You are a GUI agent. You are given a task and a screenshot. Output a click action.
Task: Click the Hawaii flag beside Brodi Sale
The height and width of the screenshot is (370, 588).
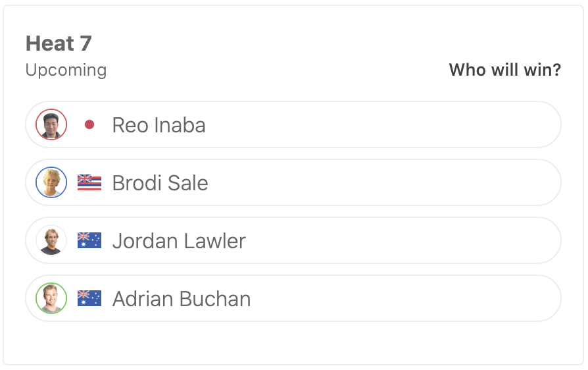89,182
